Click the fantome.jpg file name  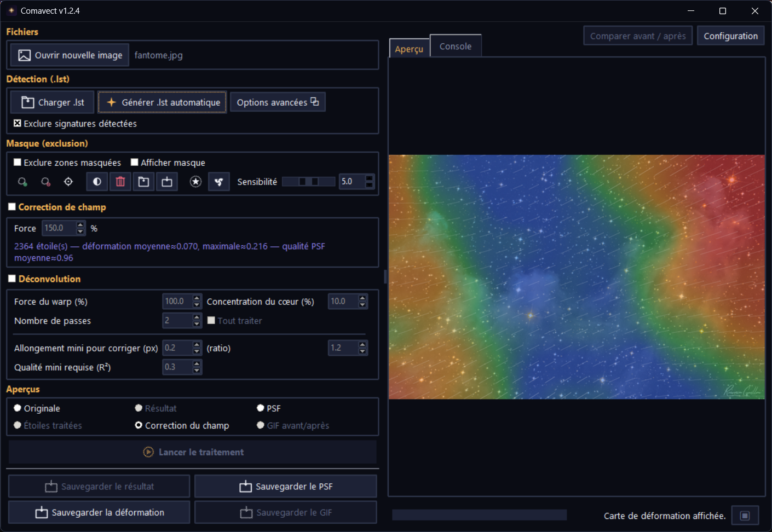[x=159, y=55]
